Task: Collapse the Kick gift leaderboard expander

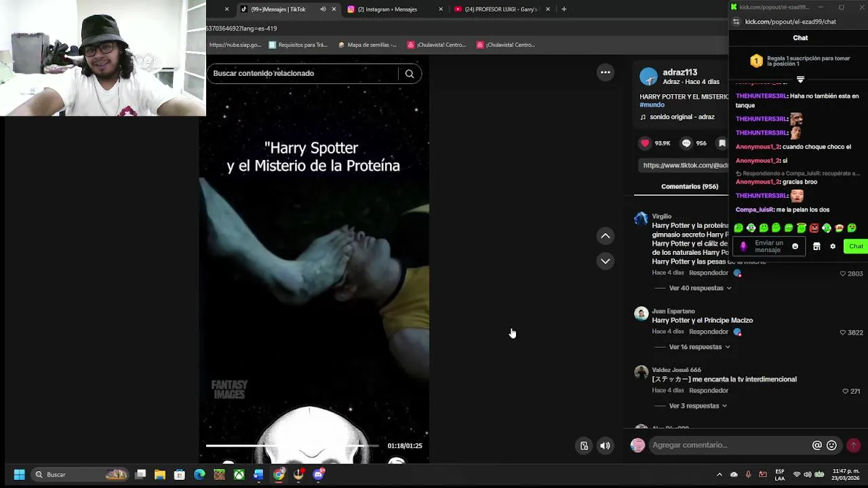Action: 800,80
